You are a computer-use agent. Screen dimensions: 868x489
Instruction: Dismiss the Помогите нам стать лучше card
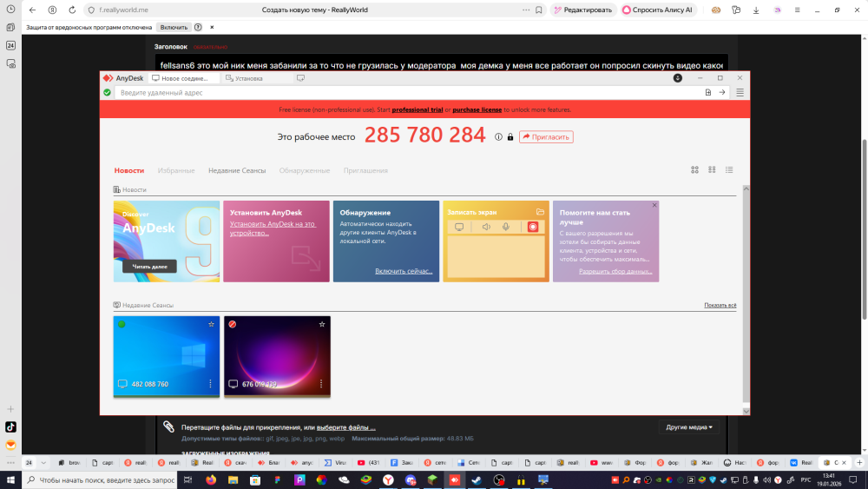pos(654,205)
